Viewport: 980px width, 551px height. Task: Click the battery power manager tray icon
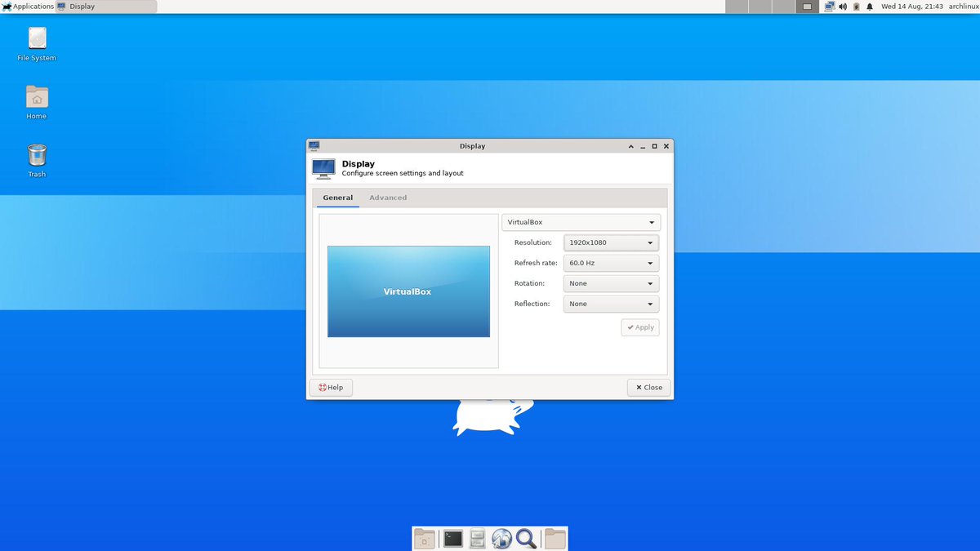point(856,7)
